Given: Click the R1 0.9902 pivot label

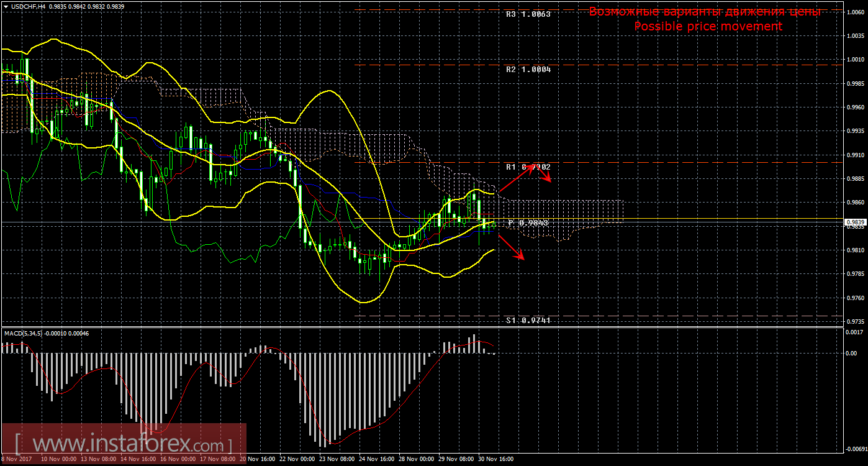Looking at the screenshot, I should (528, 167).
